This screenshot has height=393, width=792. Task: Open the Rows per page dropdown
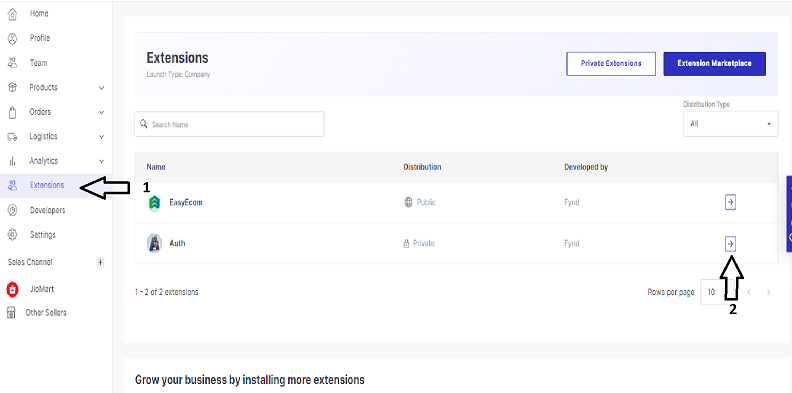pyautogui.click(x=718, y=292)
